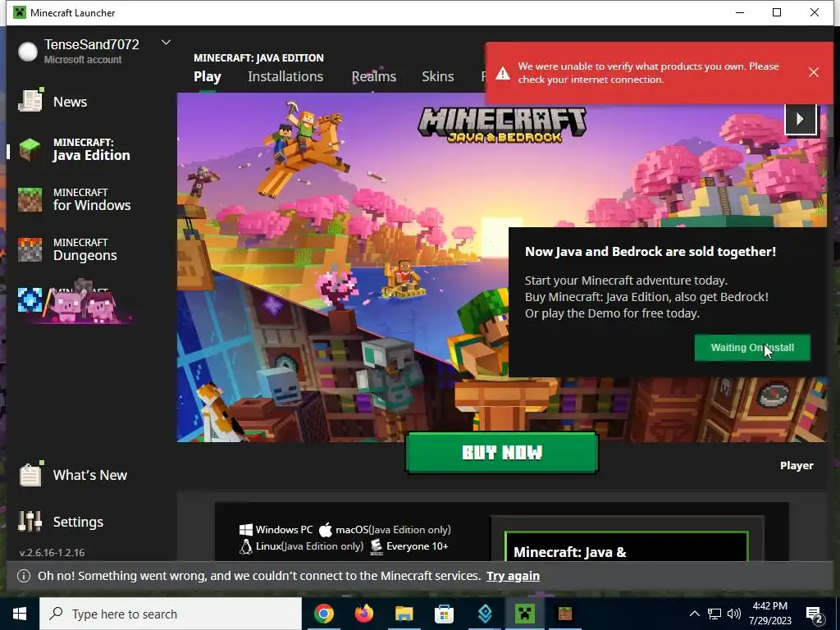Expand the account dropdown chevron

coord(166,43)
